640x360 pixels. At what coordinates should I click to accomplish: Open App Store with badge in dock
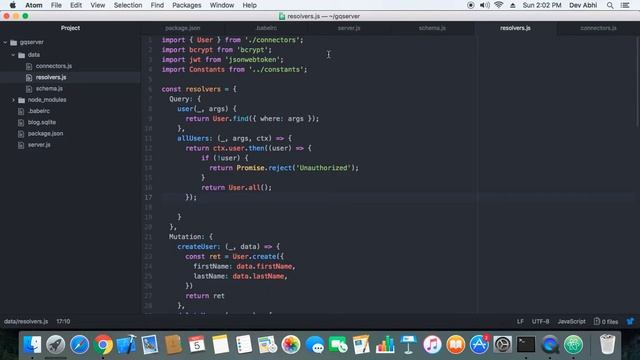(479, 344)
